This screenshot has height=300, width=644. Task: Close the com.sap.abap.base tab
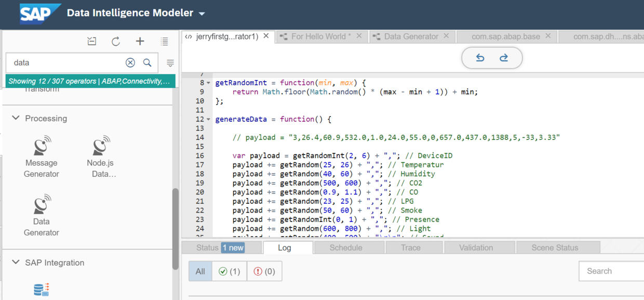548,36
